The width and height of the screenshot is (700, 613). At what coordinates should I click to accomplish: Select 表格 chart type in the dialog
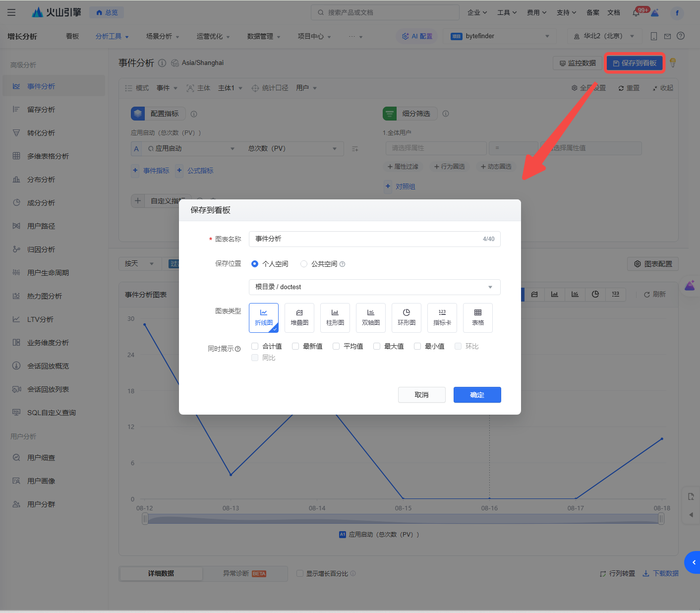point(478,318)
